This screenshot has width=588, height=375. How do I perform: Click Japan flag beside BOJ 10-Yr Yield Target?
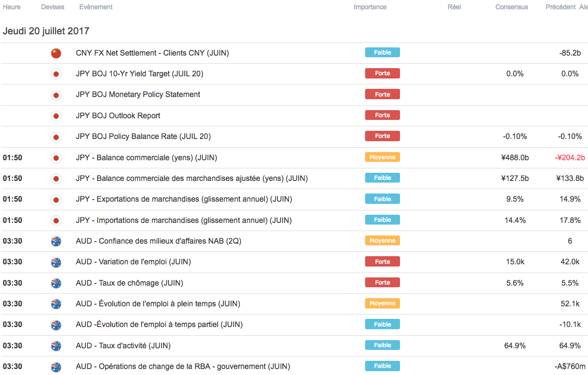[x=56, y=74]
